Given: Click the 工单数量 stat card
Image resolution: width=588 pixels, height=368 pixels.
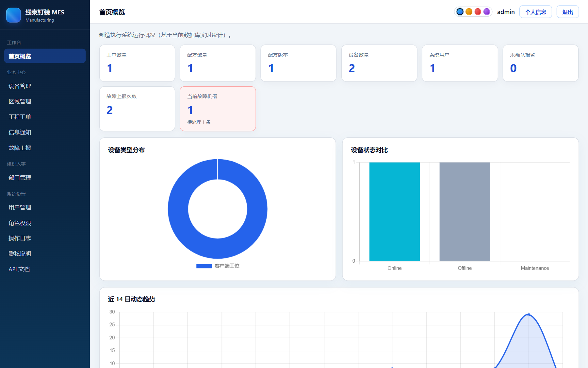Looking at the screenshot, I should (137, 63).
